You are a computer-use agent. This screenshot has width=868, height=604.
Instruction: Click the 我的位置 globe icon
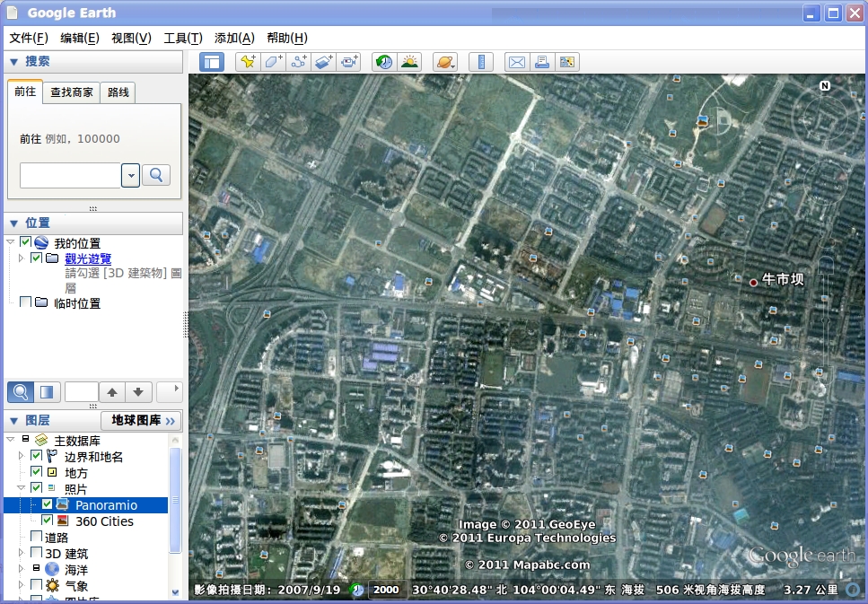(x=41, y=242)
